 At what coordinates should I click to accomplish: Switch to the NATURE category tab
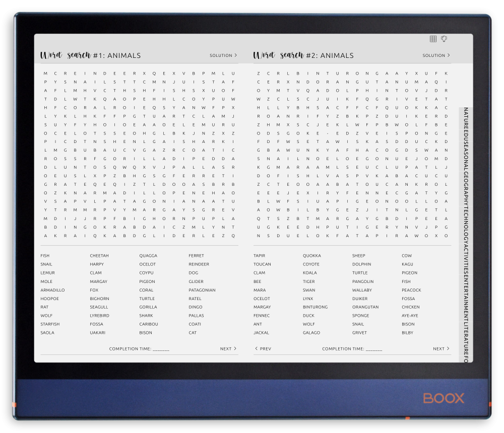point(467,118)
